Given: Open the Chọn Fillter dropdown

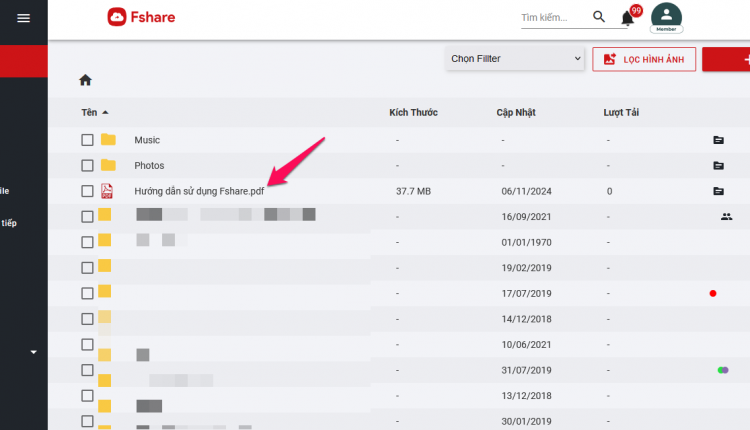Looking at the screenshot, I should (x=515, y=59).
